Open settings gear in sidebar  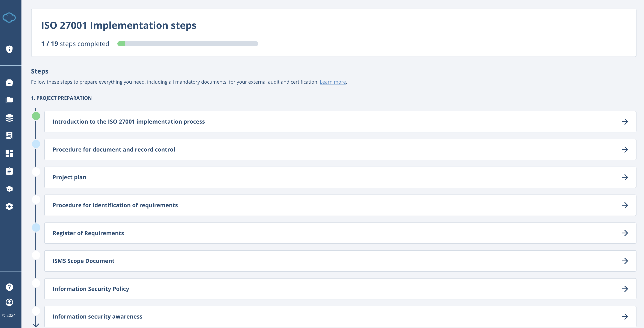tap(9, 207)
